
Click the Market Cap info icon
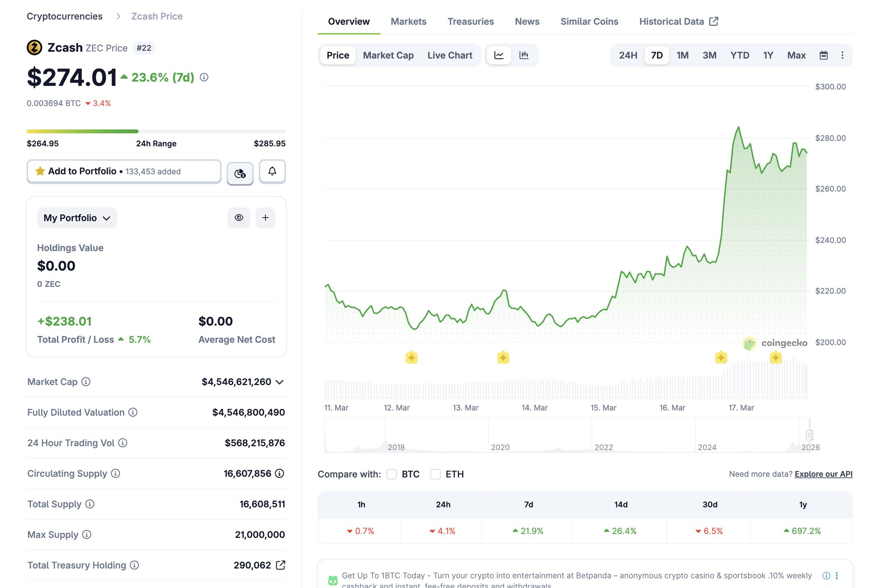tap(86, 382)
